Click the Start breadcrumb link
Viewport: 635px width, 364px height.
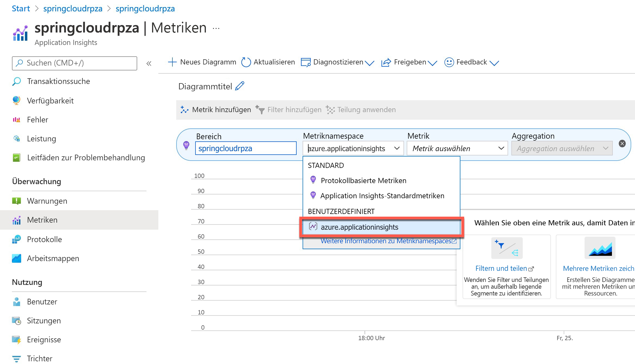click(x=21, y=9)
